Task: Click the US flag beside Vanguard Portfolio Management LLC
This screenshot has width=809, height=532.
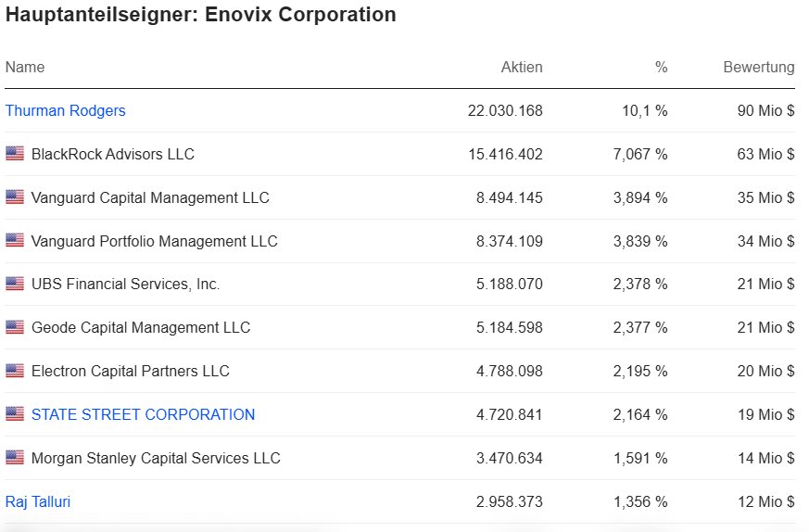Action: 15,240
